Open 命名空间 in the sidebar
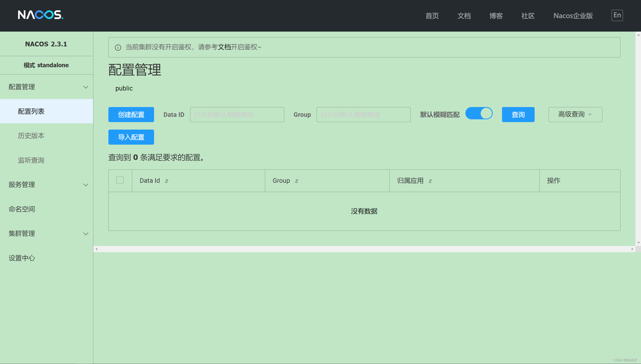 coord(22,209)
